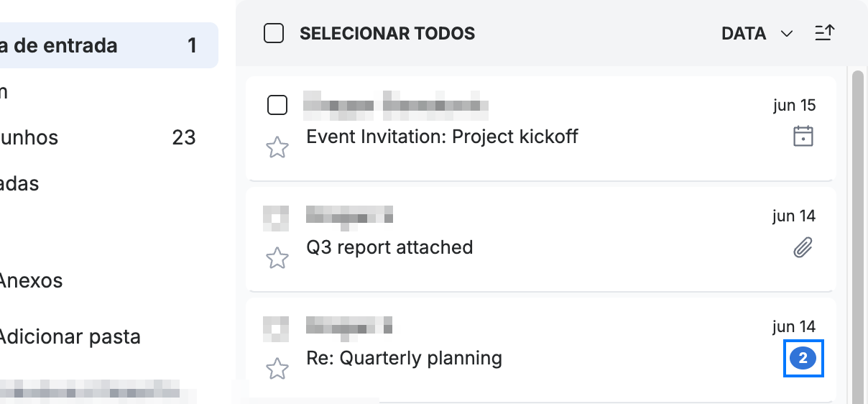
Task: Click the paperclip attachment icon on Q3 report
Action: pos(803,248)
